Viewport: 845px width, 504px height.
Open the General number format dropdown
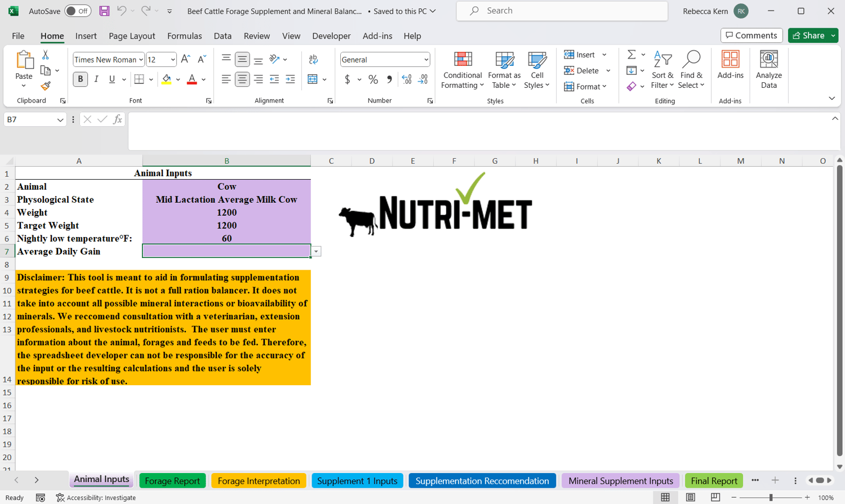426,60
